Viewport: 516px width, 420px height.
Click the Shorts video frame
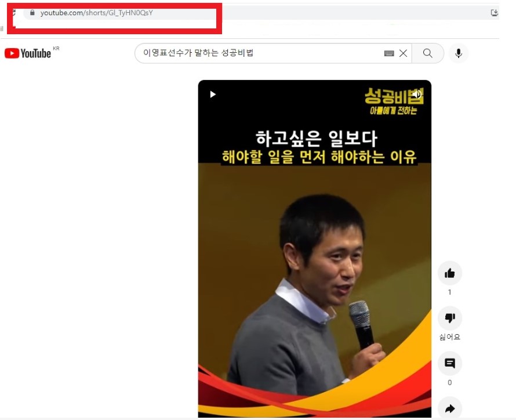[x=315, y=249]
